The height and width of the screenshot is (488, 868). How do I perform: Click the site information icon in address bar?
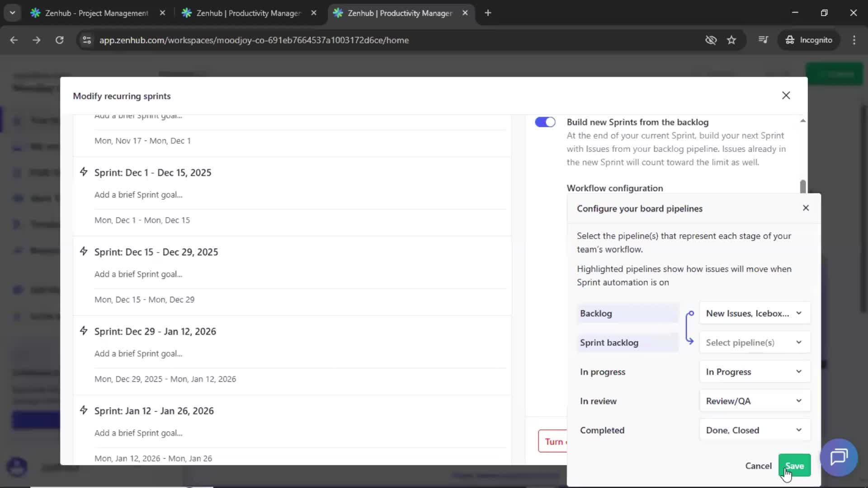(x=87, y=40)
